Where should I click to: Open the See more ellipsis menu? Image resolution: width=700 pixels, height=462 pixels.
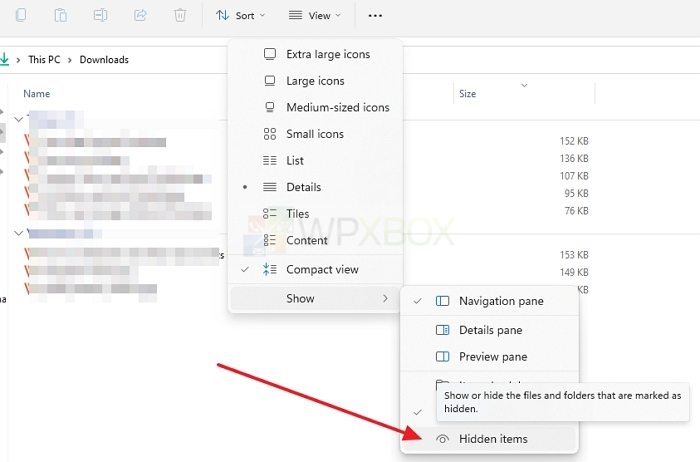pyautogui.click(x=375, y=16)
